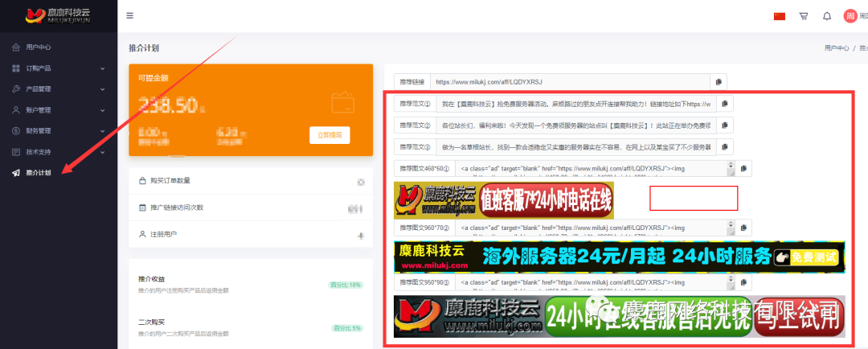Click the hamburger menu icon

129,15
